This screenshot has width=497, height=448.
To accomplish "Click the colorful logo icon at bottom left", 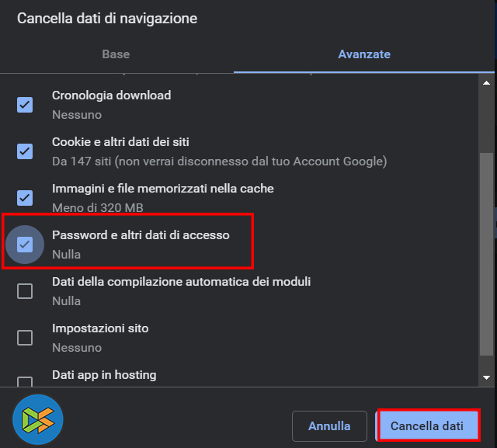I will click(x=37, y=419).
